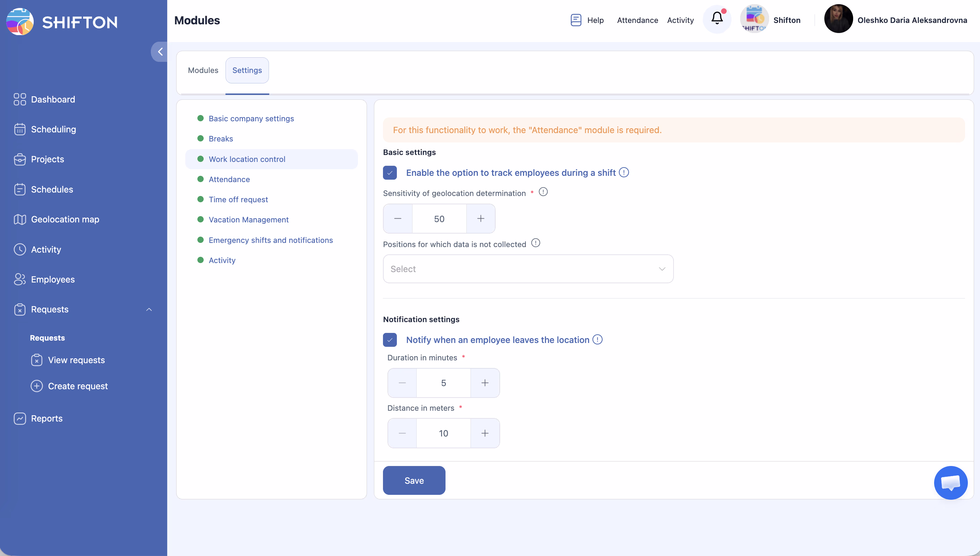Click info icon beside positions not collected
Image resolution: width=980 pixels, height=556 pixels.
[x=536, y=243]
